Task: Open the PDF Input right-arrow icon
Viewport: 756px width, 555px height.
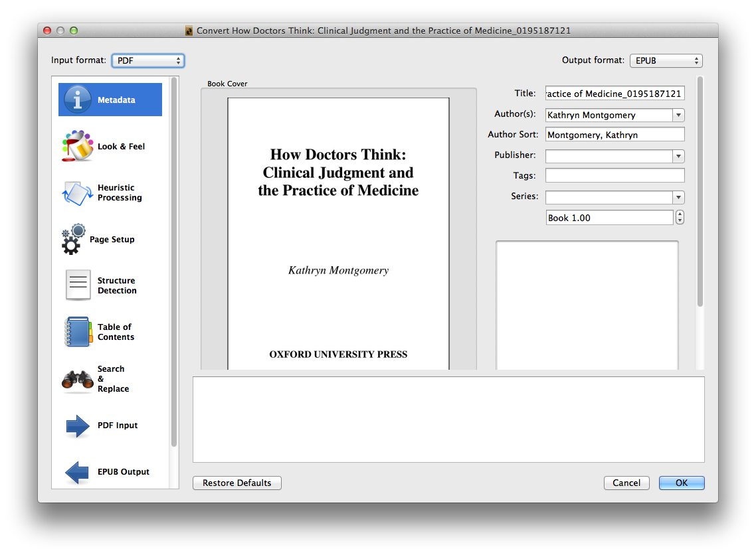Action: coord(77,426)
